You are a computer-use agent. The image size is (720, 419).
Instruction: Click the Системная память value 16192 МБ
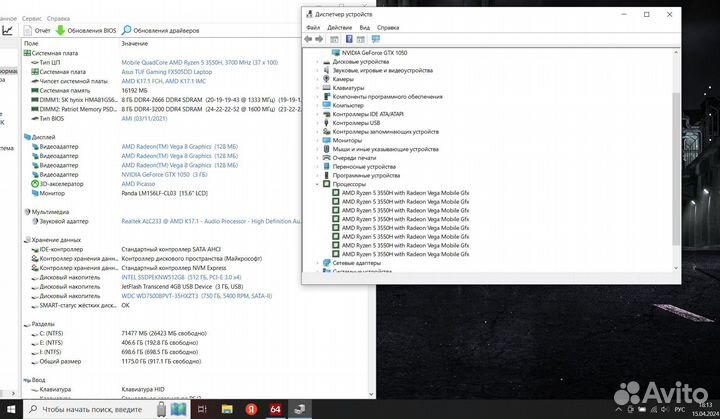[x=134, y=91]
